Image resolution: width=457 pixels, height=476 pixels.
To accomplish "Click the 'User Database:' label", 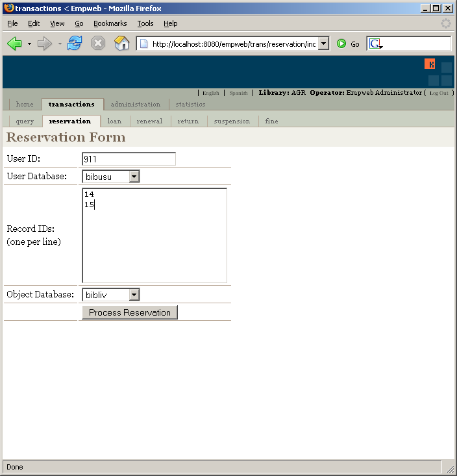I will coord(37,176).
